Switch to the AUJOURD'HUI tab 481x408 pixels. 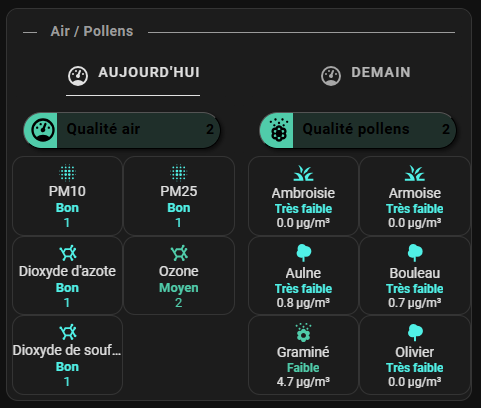[133, 75]
